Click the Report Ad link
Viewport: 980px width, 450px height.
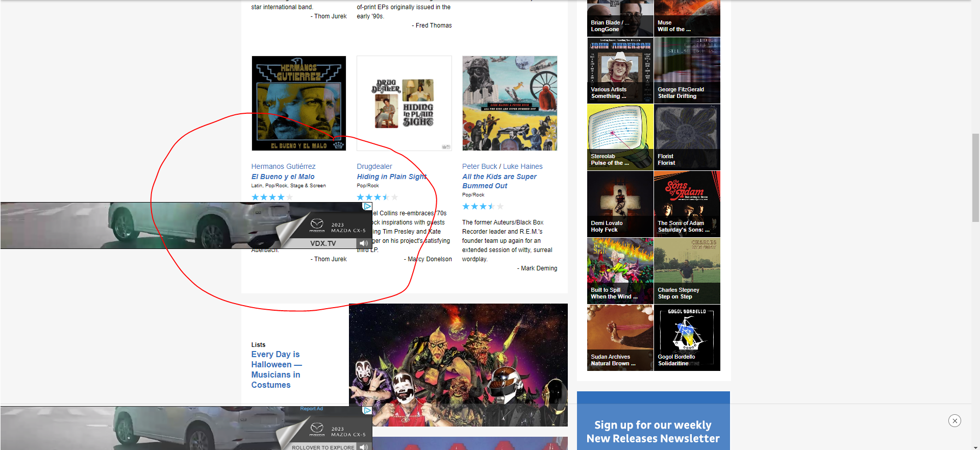tap(311, 409)
